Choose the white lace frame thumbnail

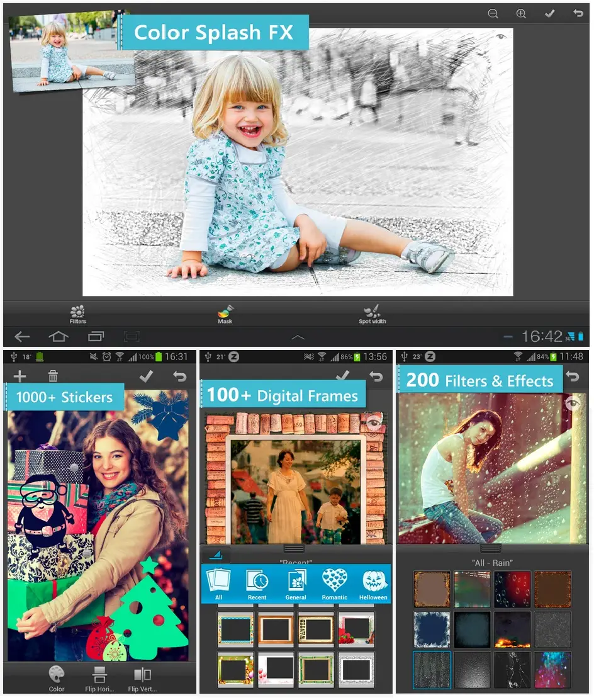click(x=356, y=670)
